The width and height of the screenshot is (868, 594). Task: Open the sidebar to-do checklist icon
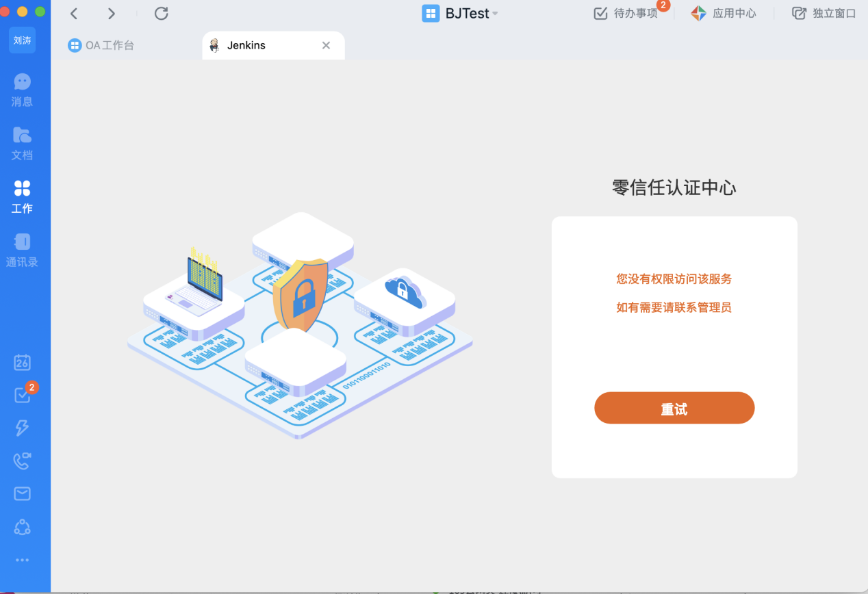22,395
